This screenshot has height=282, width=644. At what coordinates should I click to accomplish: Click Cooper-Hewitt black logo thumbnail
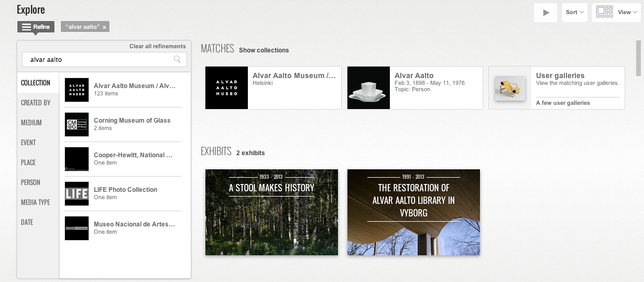point(77,159)
